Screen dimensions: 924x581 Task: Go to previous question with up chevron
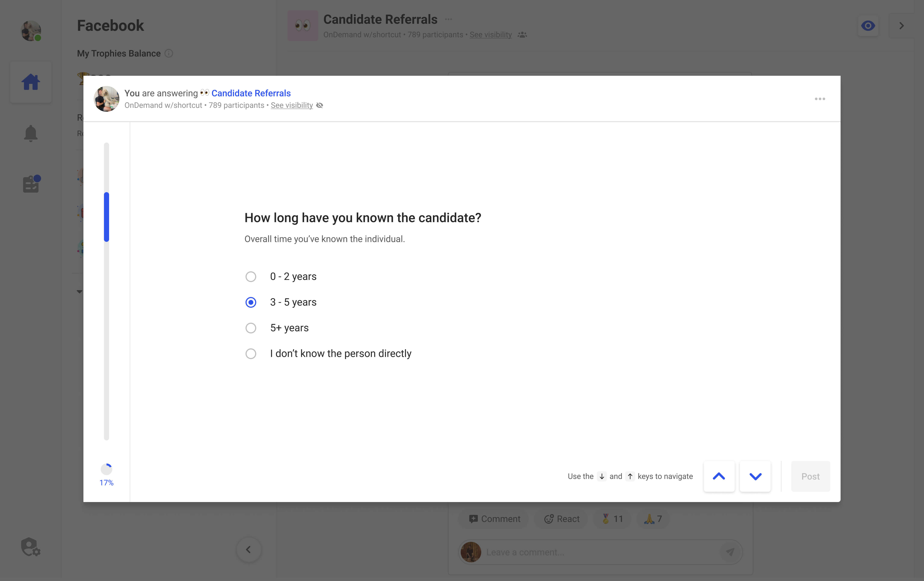[719, 476]
